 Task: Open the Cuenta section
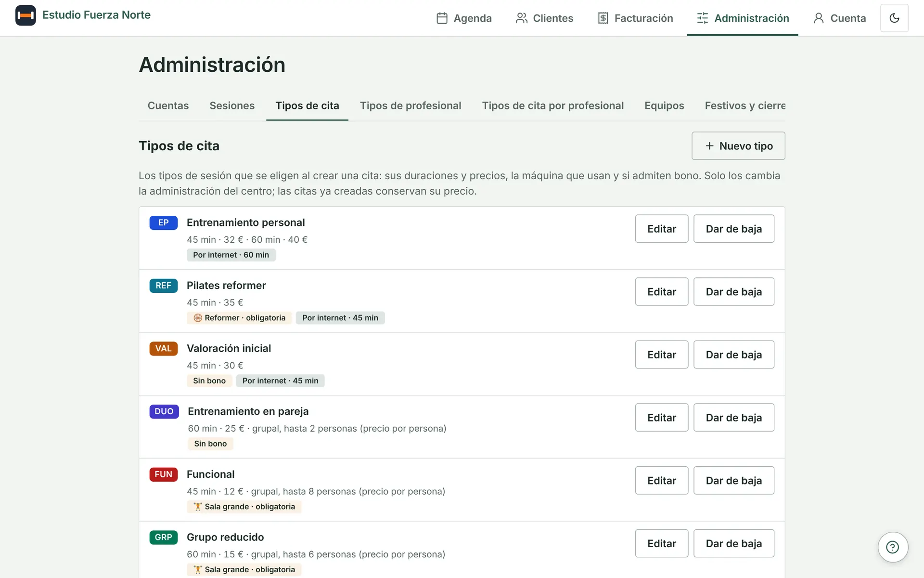point(839,18)
